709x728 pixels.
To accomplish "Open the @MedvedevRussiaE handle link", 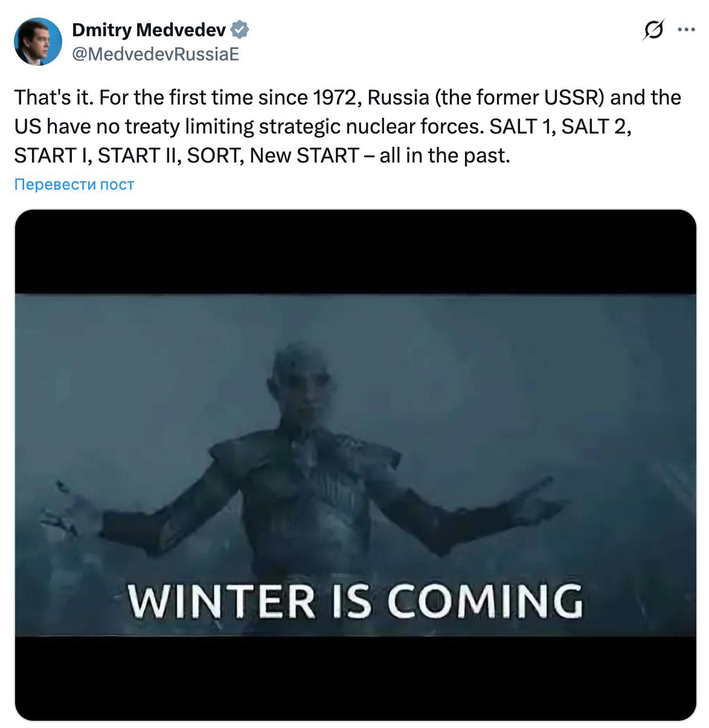I will [x=156, y=54].
